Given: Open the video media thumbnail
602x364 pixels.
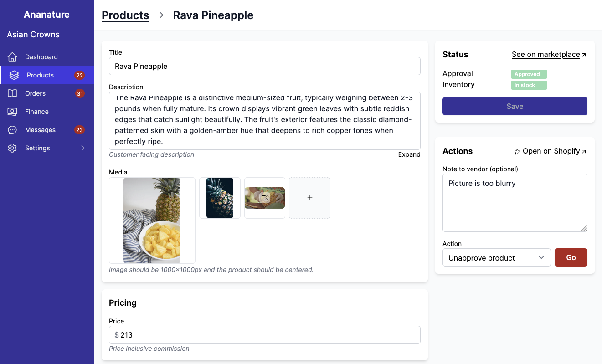Looking at the screenshot, I should (265, 198).
